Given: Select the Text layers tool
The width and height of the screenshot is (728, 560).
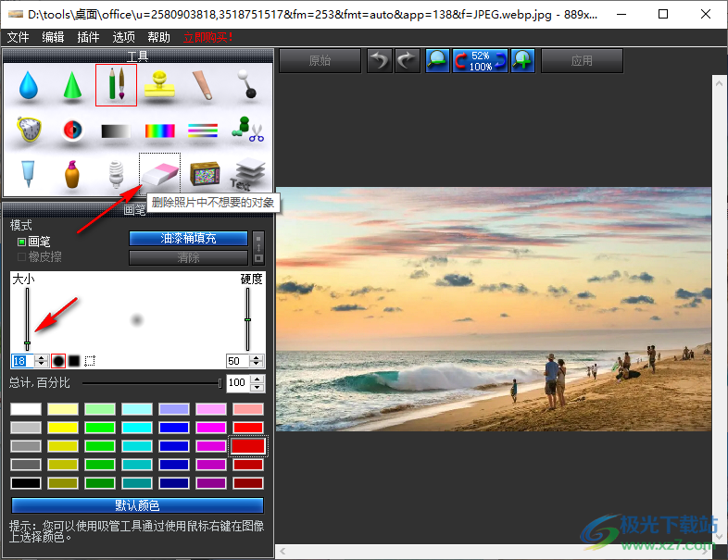Looking at the screenshot, I should pyautogui.click(x=248, y=174).
